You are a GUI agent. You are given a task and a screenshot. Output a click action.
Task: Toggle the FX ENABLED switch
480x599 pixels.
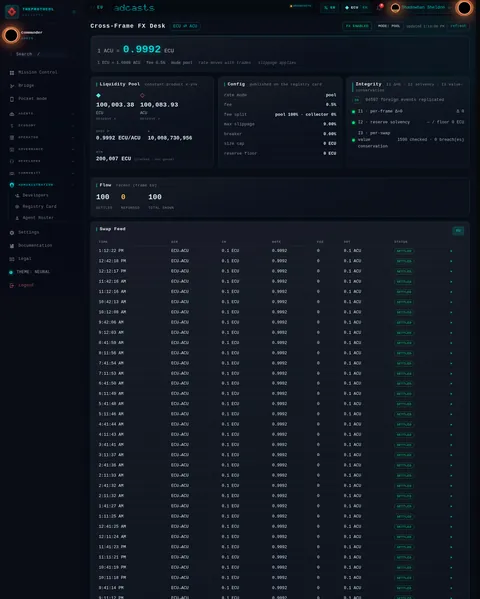coord(357,26)
